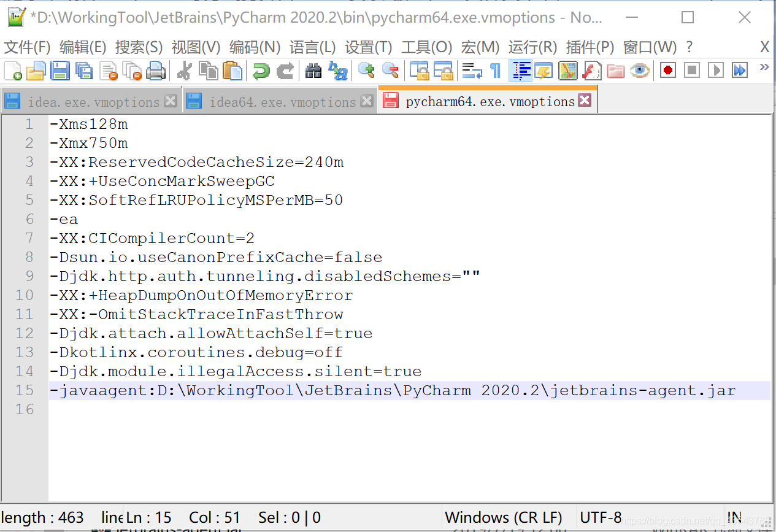Zoom out using the magnifier minus icon

[x=390, y=71]
